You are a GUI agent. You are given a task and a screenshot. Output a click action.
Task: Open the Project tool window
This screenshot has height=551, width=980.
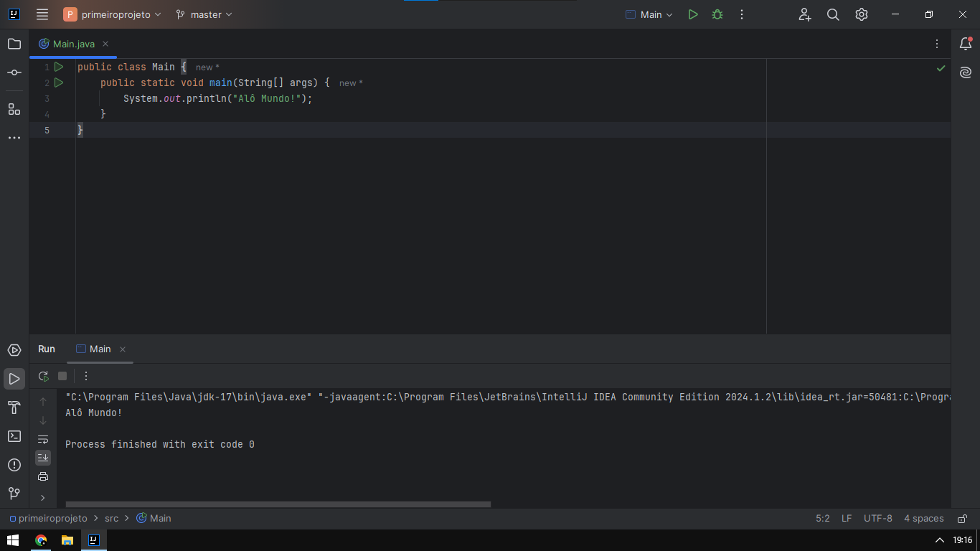pyautogui.click(x=14, y=44)
